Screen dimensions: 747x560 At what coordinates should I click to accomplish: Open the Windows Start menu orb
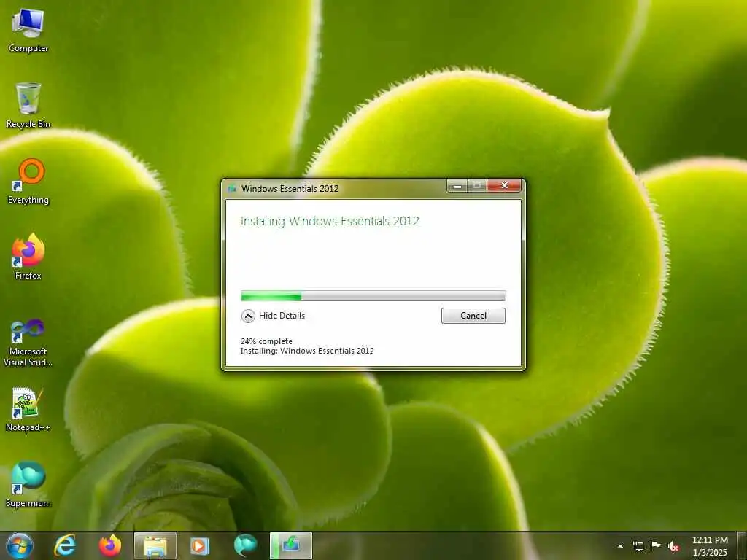[20, 545]
